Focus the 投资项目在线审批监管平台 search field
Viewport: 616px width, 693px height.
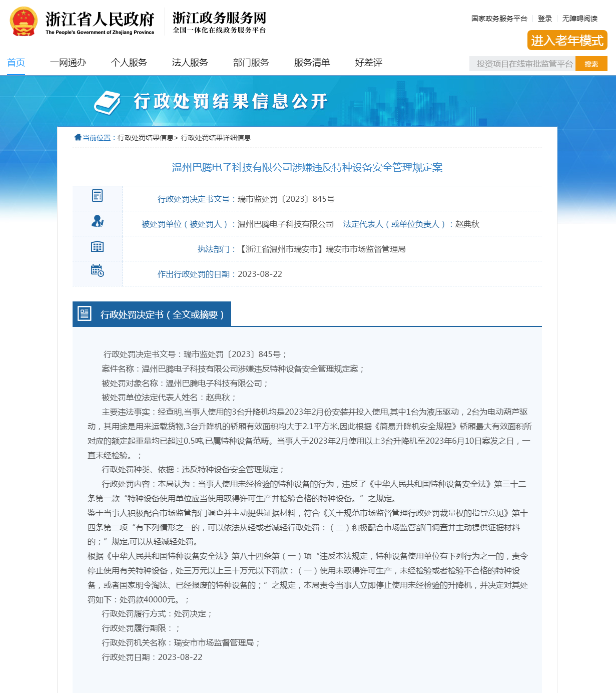pyautogui.click(x=522, y=64)
